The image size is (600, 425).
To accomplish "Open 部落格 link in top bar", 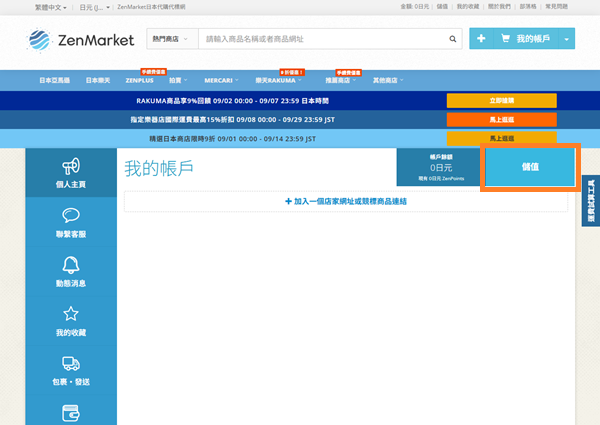I will (528, 7).
